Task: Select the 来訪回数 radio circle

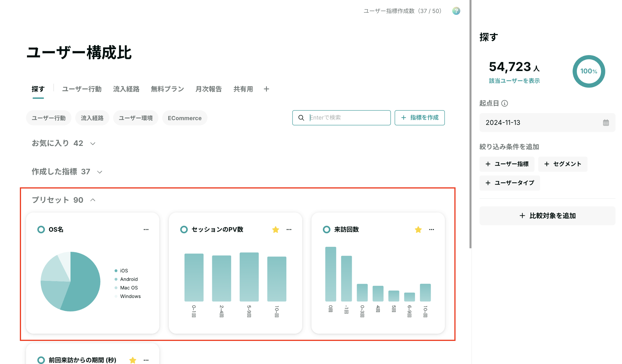Action: pos(326,229)
